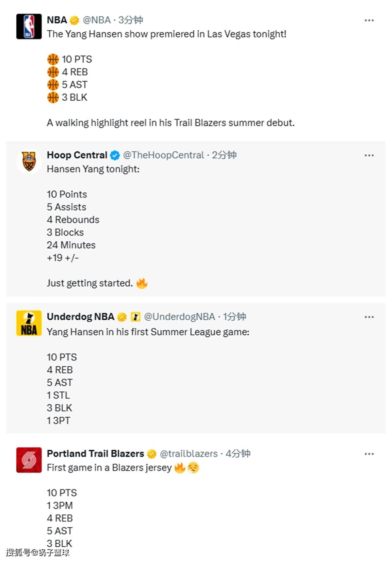
Task: Open more menu on Trail Blazers tweet
Action: tap(369, 454)
